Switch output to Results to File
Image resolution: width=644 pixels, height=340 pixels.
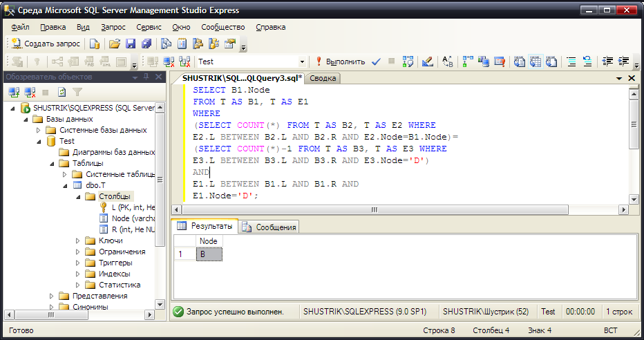551,62
